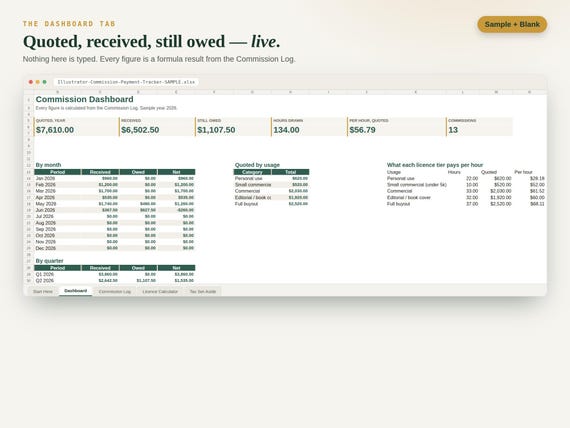Select the Jun 2026 row label
The width and height of the screenshot is (570, 428).
point(45,210)
